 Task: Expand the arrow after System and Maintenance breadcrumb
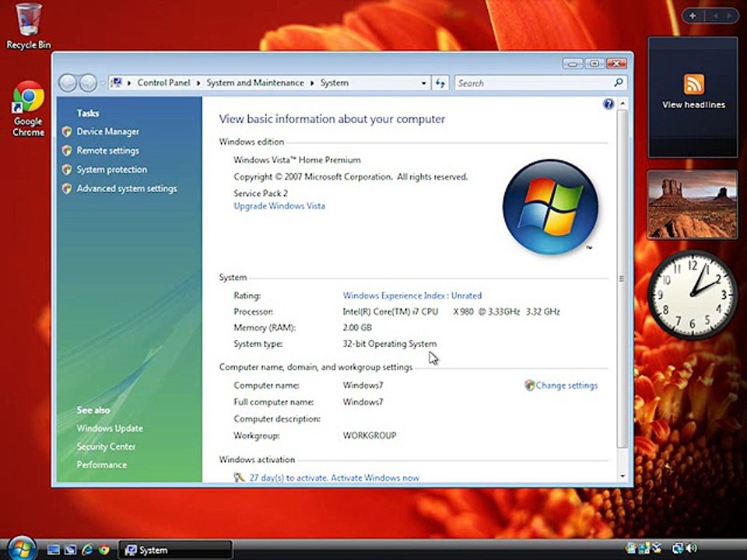coord(312,83)
